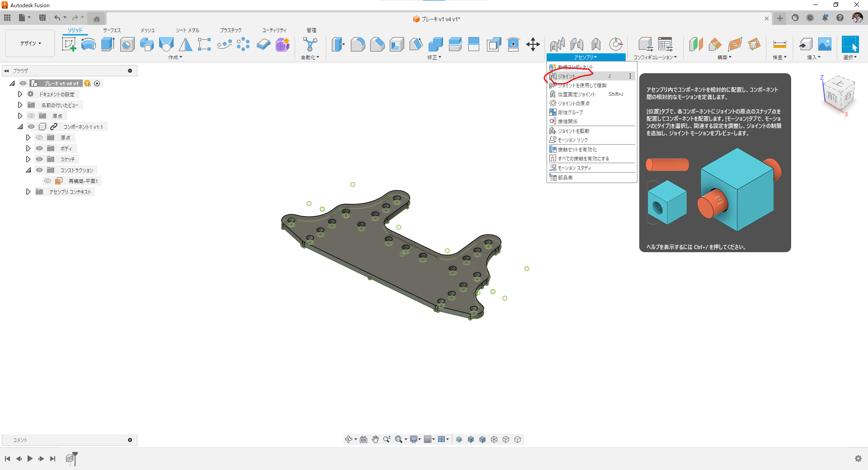Expand the ドキュメントの設定 tree node

20,94
